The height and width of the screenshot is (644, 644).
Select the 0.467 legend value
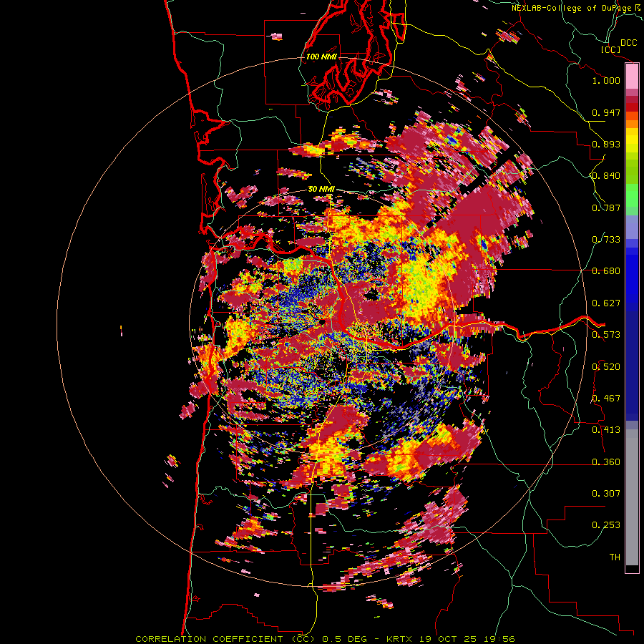[x=606, y=399]
